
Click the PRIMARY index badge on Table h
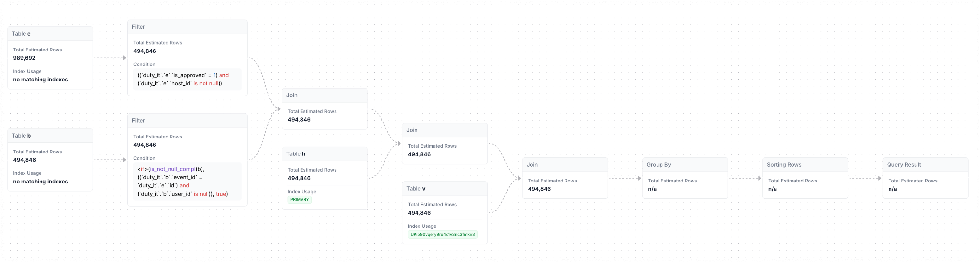(x=300, y=200)
